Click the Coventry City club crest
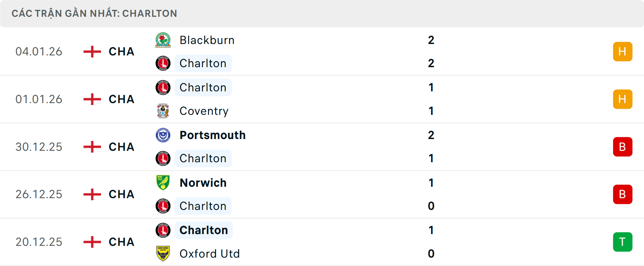 (163, 111)
